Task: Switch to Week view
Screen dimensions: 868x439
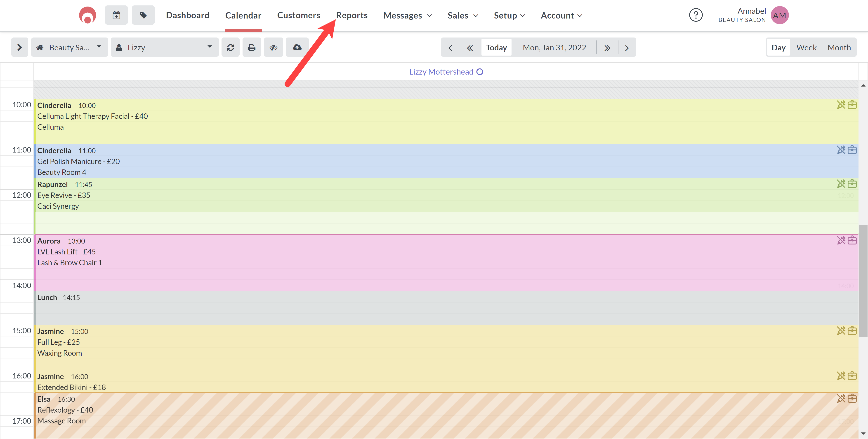Action: pyautogui.click(x=806, y=47)
